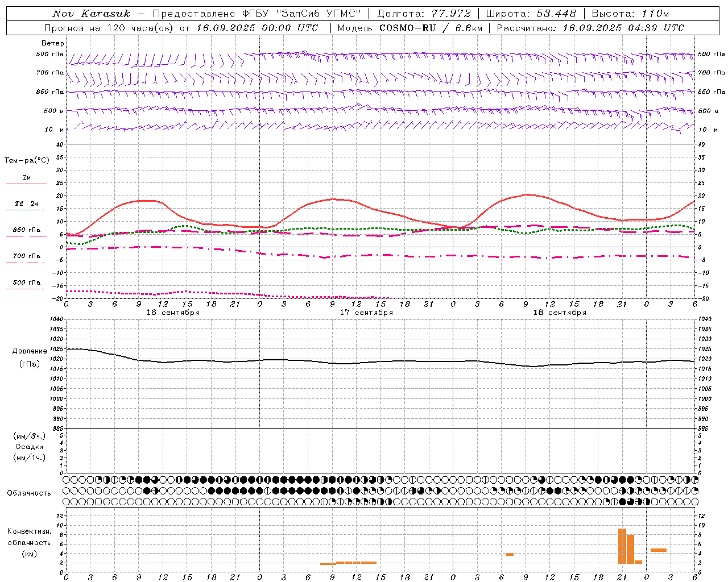Click the latitude value Широта: 53.448
The width and height of the screenshot is (728, 582).
pos(531,14)
